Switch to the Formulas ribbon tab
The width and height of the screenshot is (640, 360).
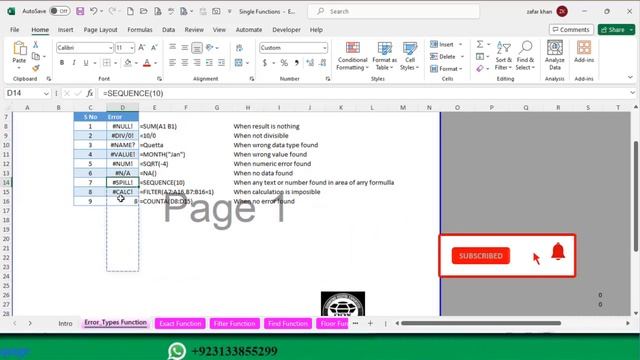tap(140, 30)
